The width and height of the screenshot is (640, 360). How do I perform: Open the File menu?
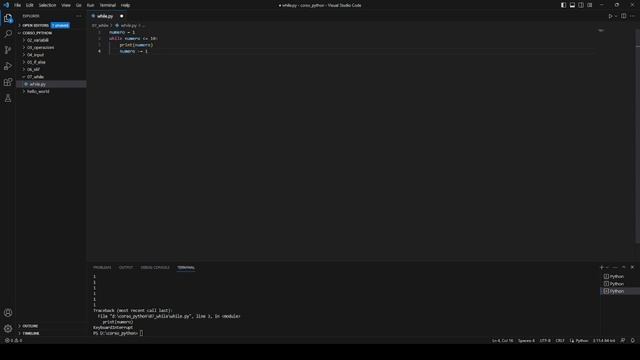coord(18,5)
